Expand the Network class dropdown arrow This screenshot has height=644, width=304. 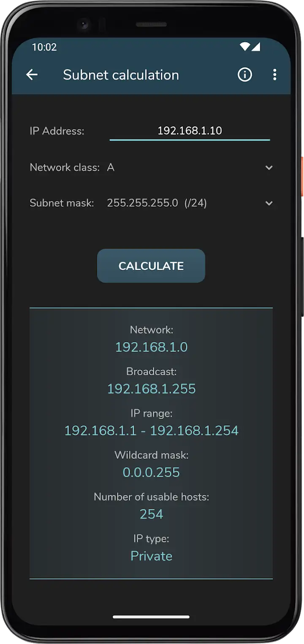click(x=269, y=168)
